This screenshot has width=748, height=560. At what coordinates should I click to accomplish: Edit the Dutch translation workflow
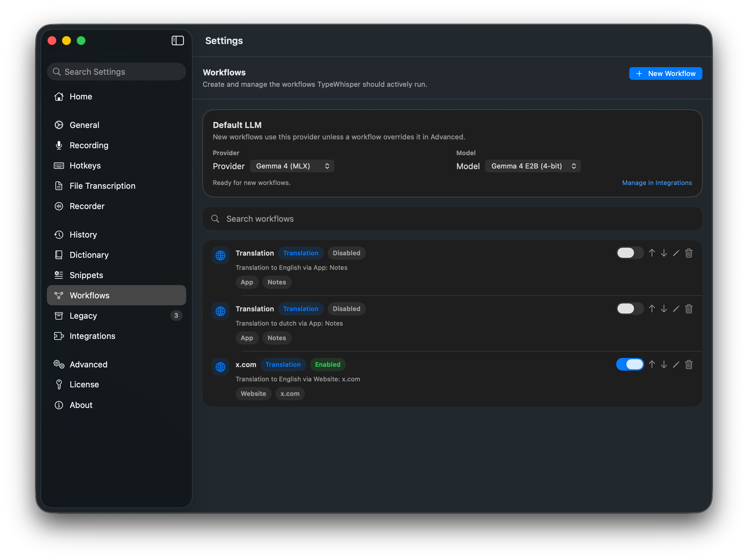[x=676, y=309]
